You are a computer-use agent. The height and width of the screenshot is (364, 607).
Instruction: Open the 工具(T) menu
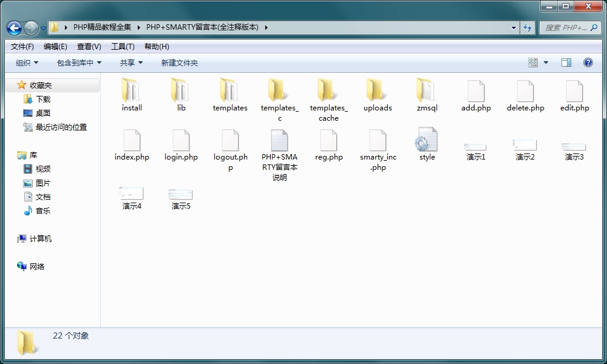click(123, 47)
